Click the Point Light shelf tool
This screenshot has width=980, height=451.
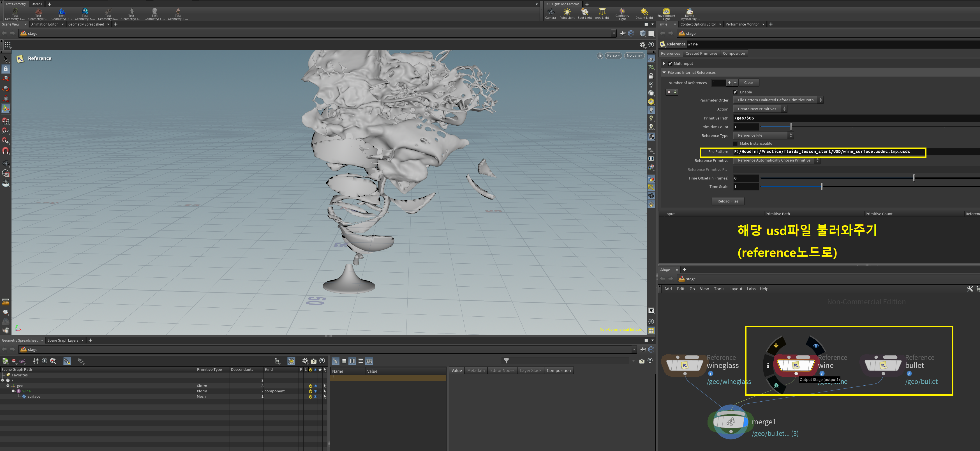pyautogui.click(x=567, y=13)
